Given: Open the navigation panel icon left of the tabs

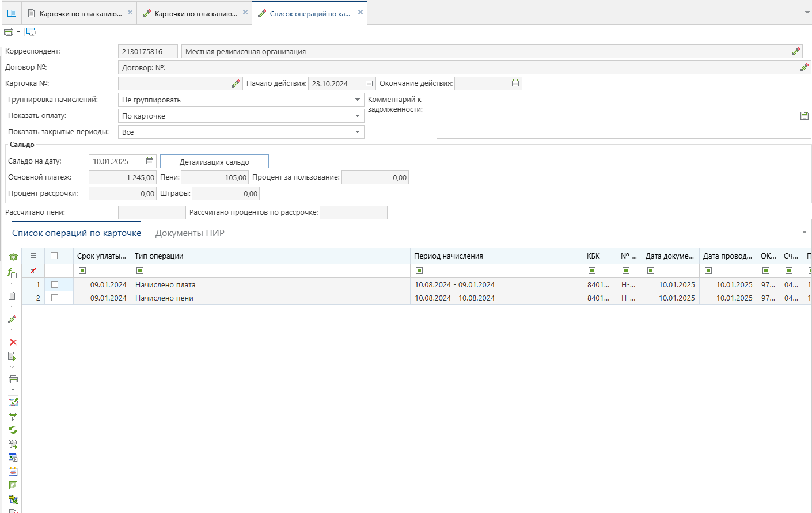Looking at the screenshot, I should [x=12, y=13].
